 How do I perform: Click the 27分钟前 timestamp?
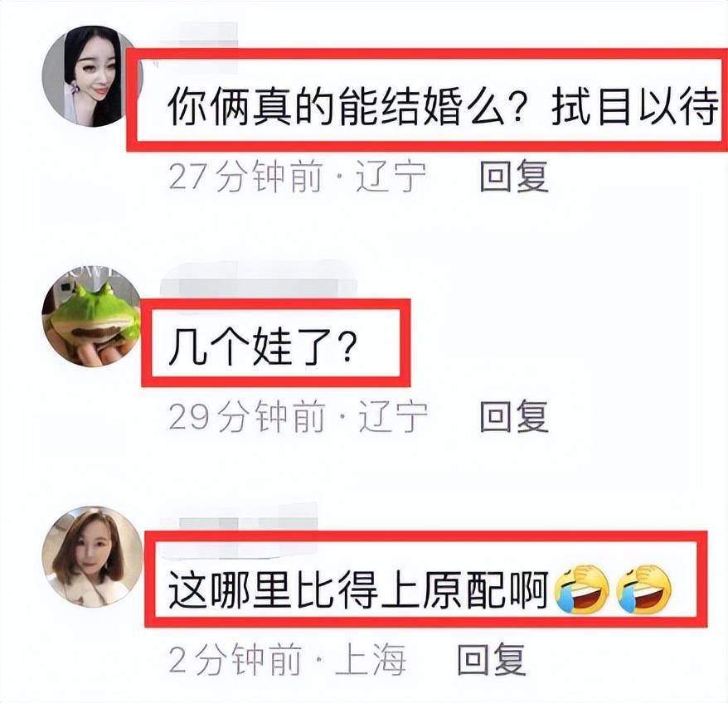click(x=245, y=176)
